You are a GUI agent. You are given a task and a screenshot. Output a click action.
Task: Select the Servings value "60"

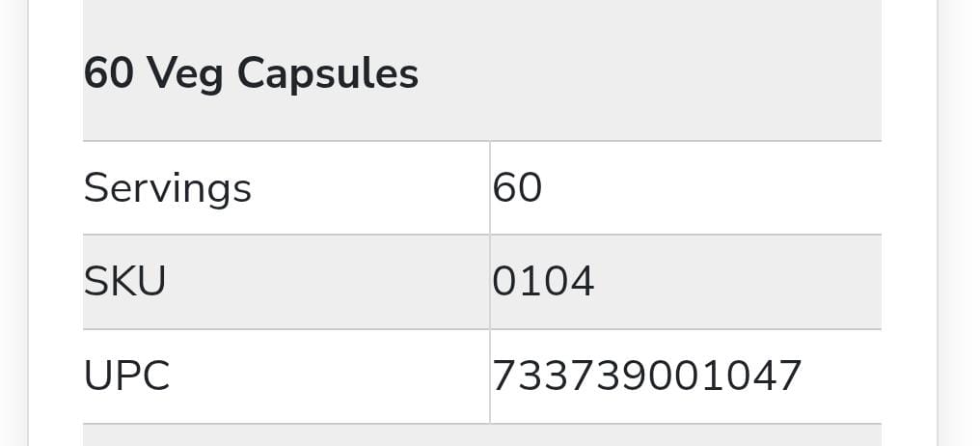click(517, 187)
